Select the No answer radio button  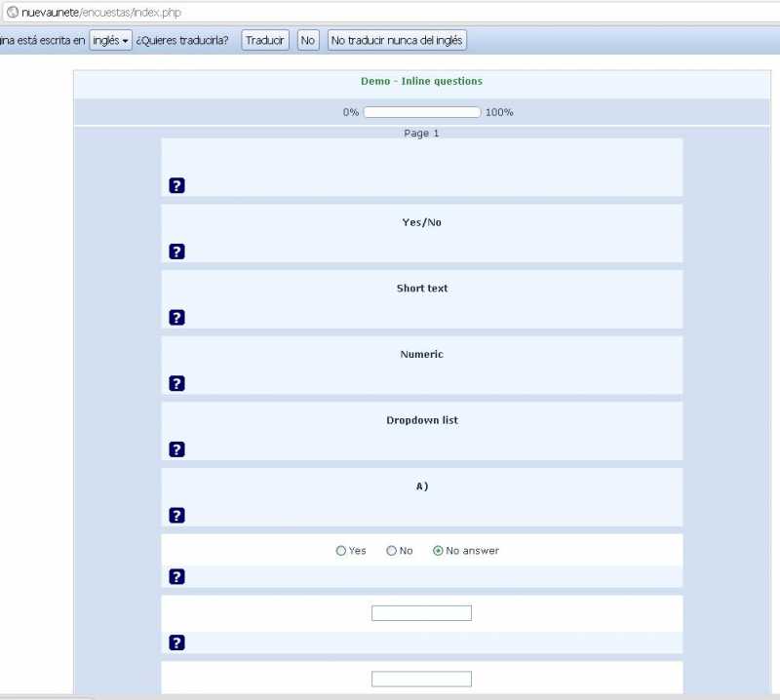pos(438,551)
